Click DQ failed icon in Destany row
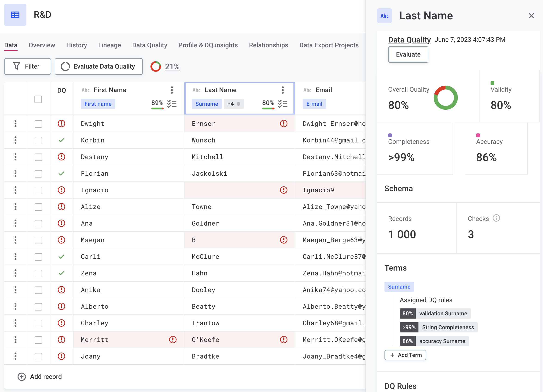This screenshot has width=543, height=392. [61, 157]
